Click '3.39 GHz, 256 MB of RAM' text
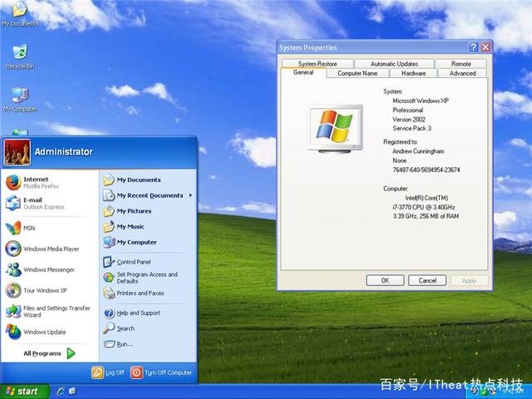 tap(426, 216)
